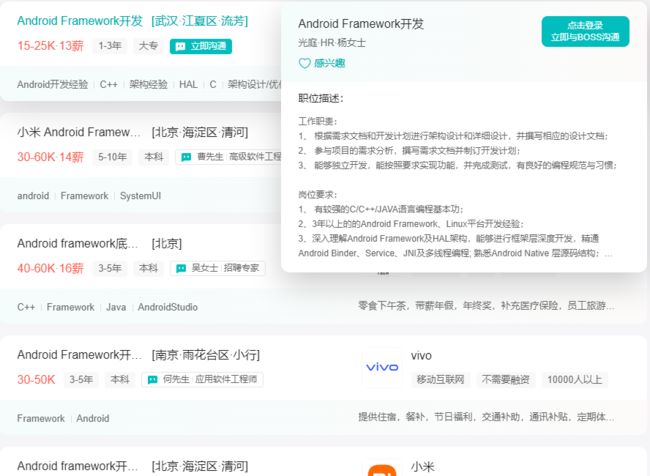Click the 移动互联网 industry tag
Image resolution: width=650 pixels, height=476 pixels.
(x=440, y=379)
